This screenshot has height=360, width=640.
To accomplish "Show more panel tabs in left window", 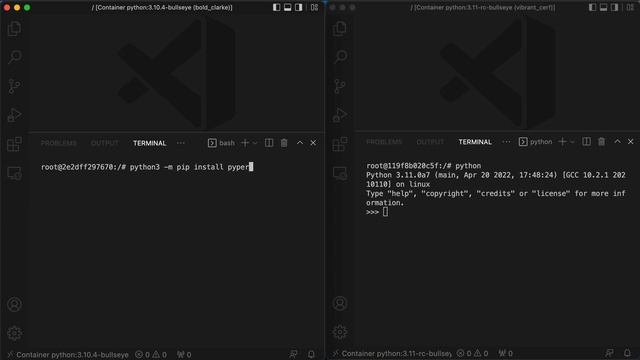I will (181, 143).
